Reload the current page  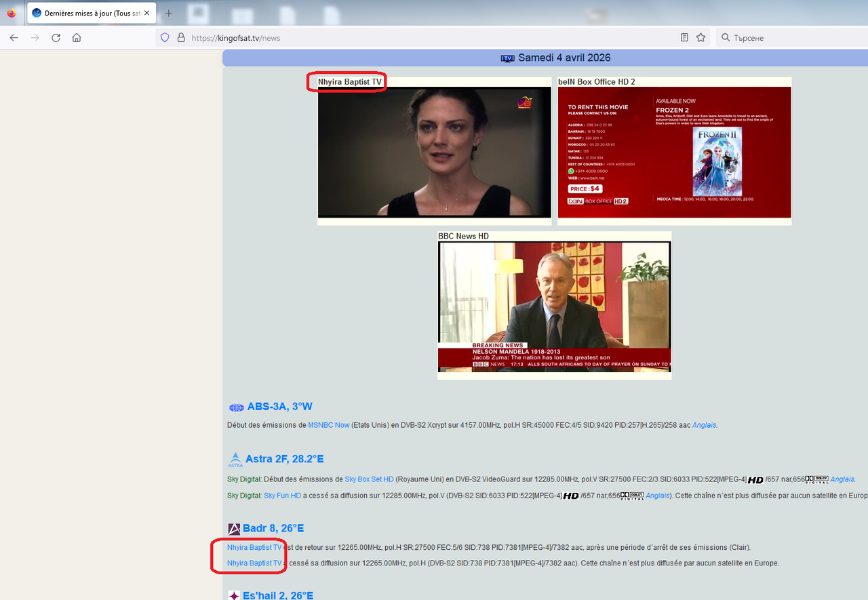click(56, 38)
